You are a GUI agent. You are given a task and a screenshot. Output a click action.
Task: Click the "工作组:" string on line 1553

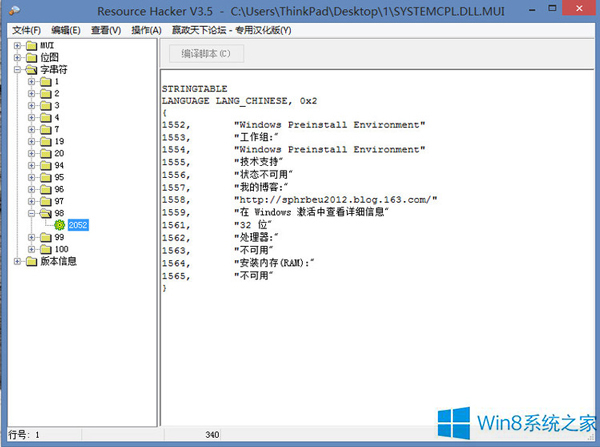256,137
